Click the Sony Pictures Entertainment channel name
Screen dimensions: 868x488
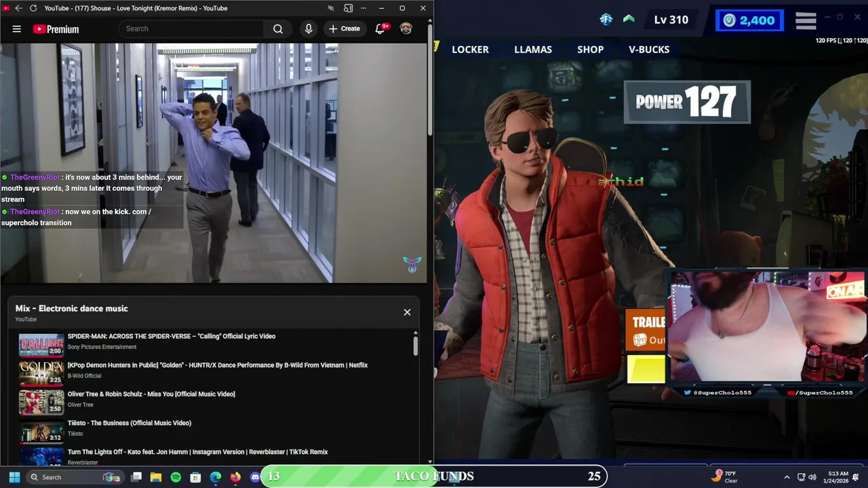(x=102, y=347)
